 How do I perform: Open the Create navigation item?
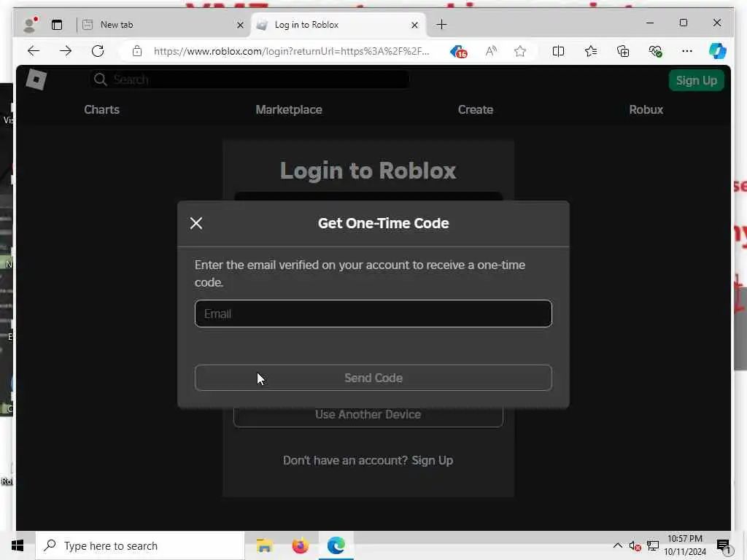click(476, 109)
